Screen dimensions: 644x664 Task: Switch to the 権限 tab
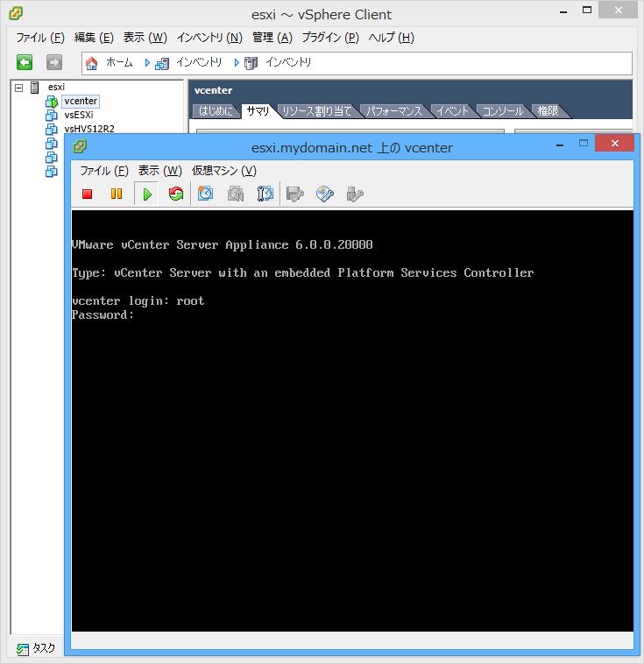tap(548, 111)
